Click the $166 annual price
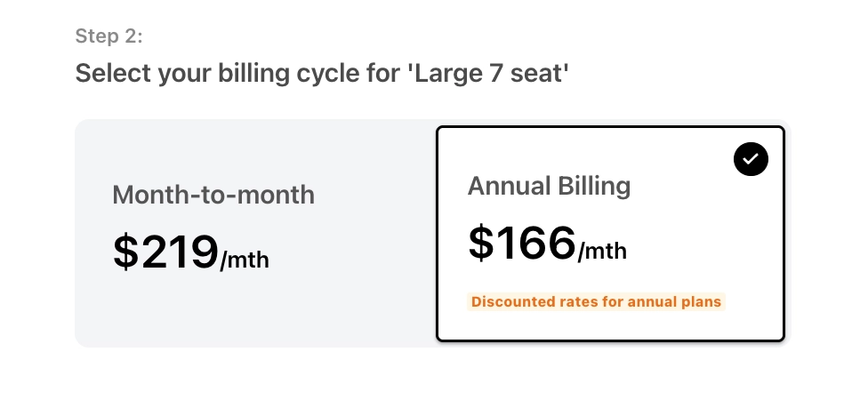The image size is (868, 400). [x=522, y=244]
